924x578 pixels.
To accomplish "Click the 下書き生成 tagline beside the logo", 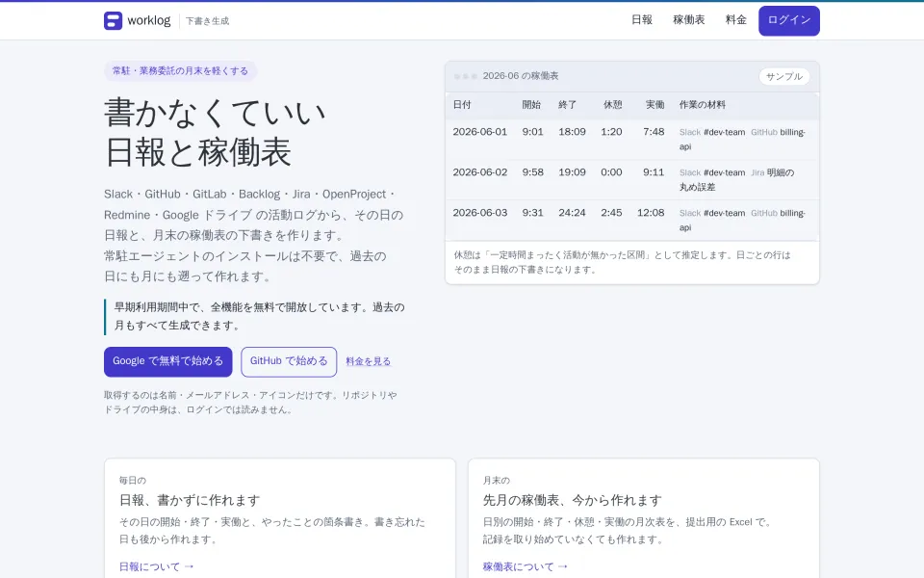I will (208, 21).
